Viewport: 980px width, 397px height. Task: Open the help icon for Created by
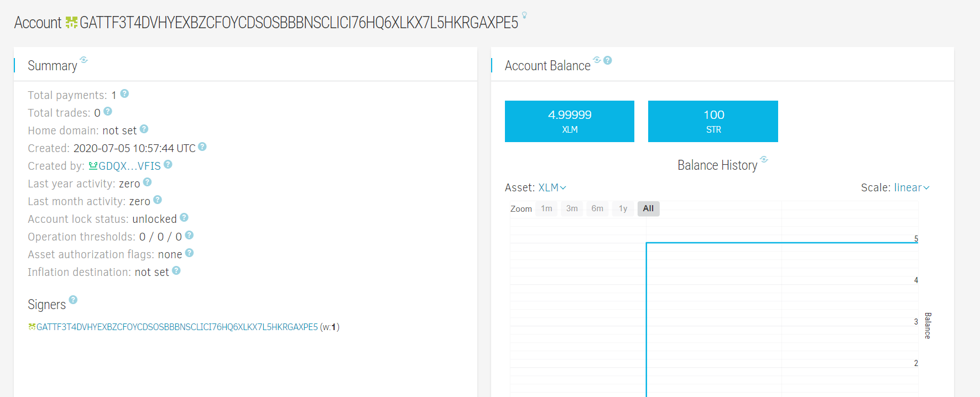168,164
